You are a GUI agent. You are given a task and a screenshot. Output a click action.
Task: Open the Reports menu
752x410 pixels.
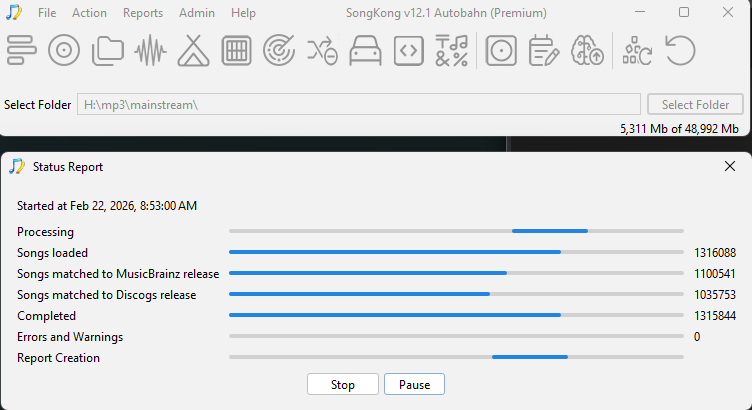pyautogui.click(x=143, y=13)
